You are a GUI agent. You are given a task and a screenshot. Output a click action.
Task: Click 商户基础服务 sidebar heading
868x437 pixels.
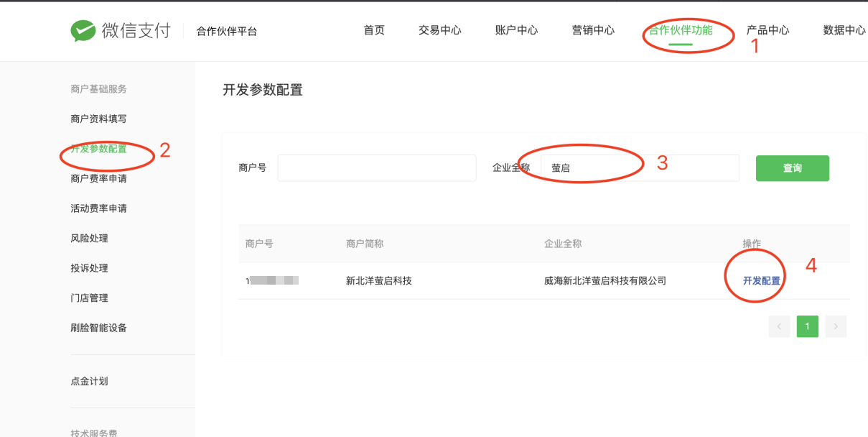point(98,89)
